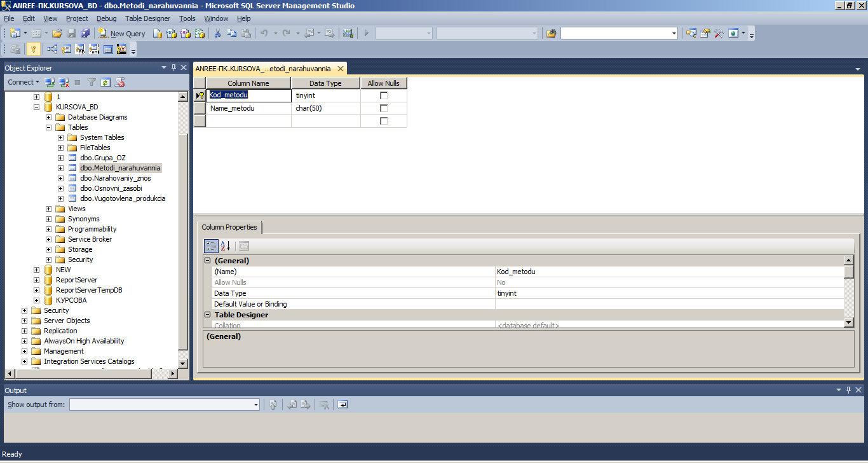Image resolution: width=868 pixels, height=463 pixels.
Task: Click the Object Explorer vertical scrollbar
Action: [x=183, y=230]
